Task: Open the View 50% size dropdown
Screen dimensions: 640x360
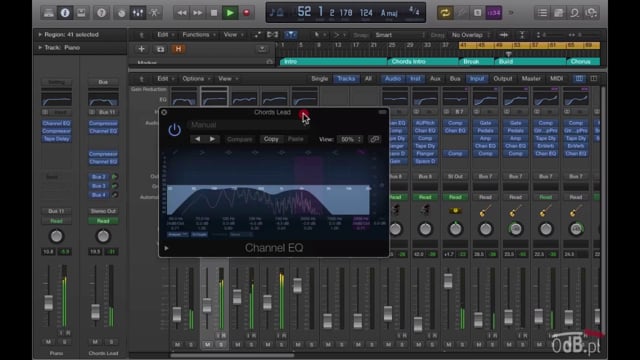Action: point(350,139)
